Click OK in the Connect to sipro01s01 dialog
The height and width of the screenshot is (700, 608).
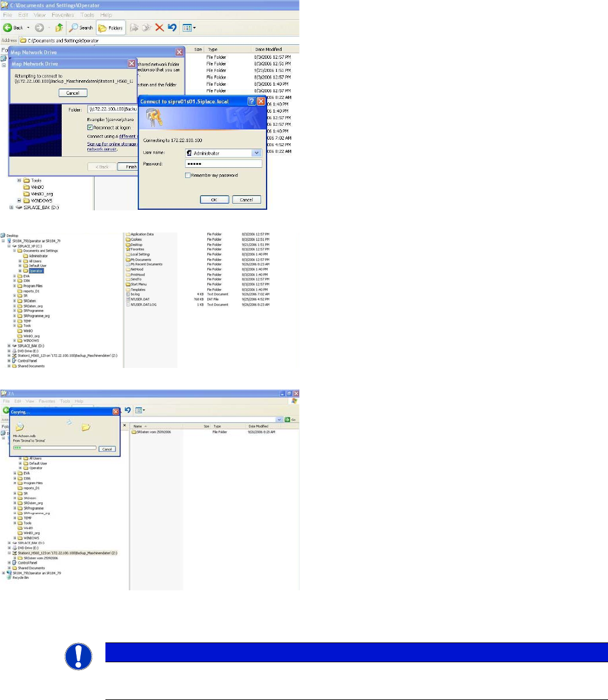(214, 200)
